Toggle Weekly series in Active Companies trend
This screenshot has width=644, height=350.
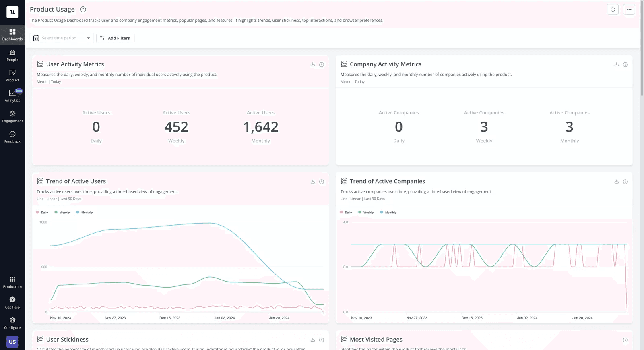[366, 213]
